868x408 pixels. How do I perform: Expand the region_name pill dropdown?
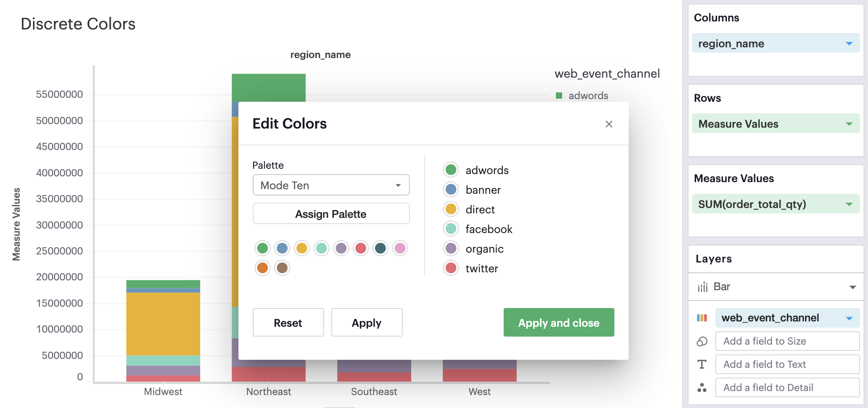click(x=849, y=44)
